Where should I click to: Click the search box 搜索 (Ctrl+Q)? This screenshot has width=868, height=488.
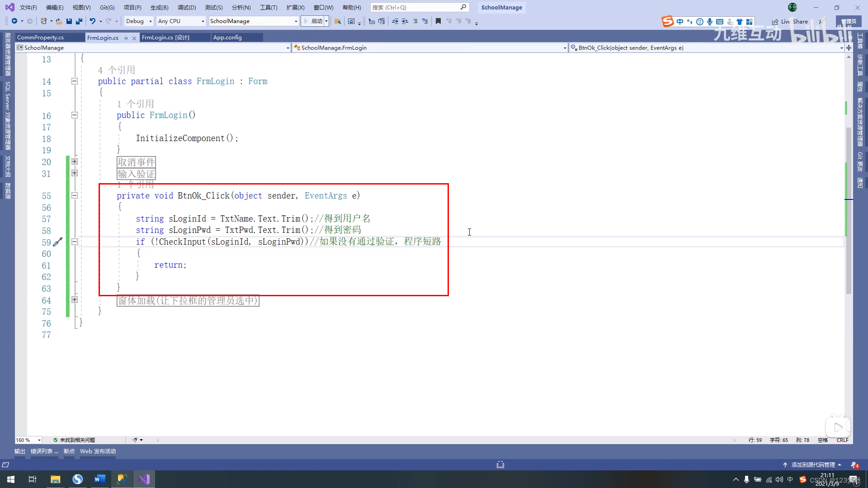click(420, 8)
